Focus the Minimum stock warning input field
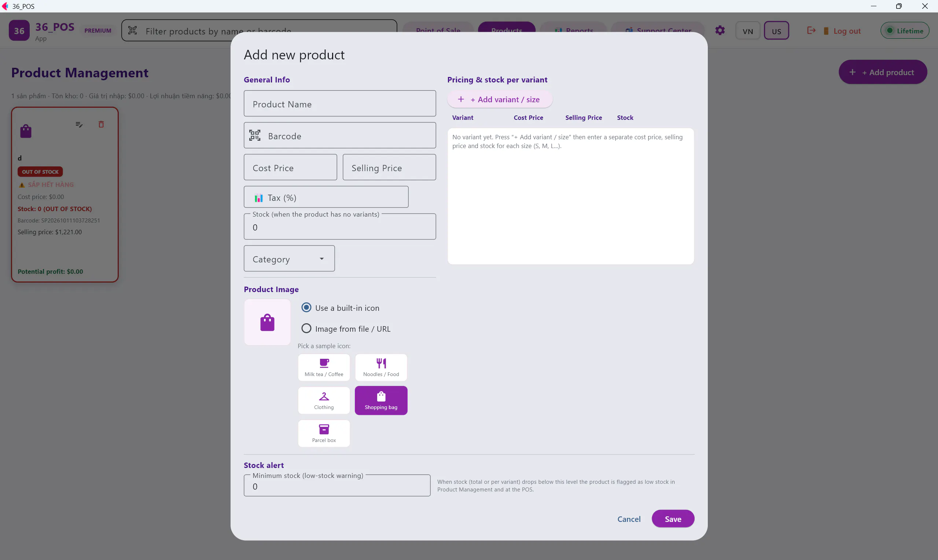The image size is (938, 560). [x=337, y=486]
